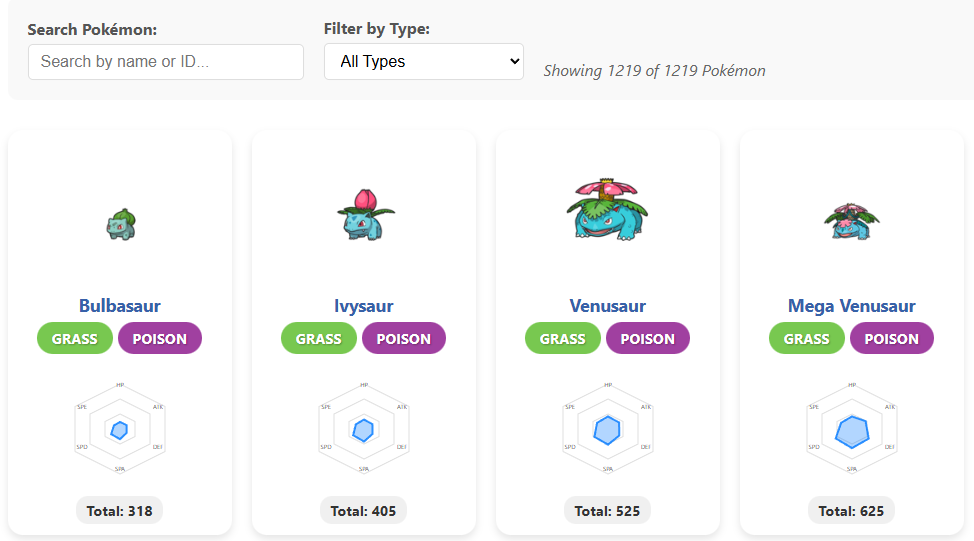Click the Mega Venusaur sprite image
The width and height of the screenshot is (974, 541).
click(x=852, y=220)
